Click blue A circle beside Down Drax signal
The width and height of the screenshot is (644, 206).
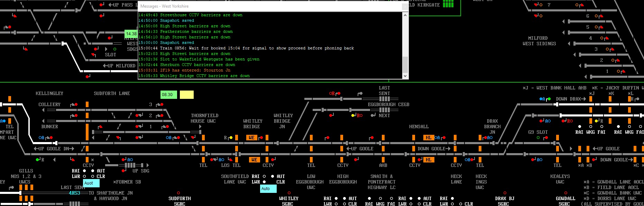(541, 99)
